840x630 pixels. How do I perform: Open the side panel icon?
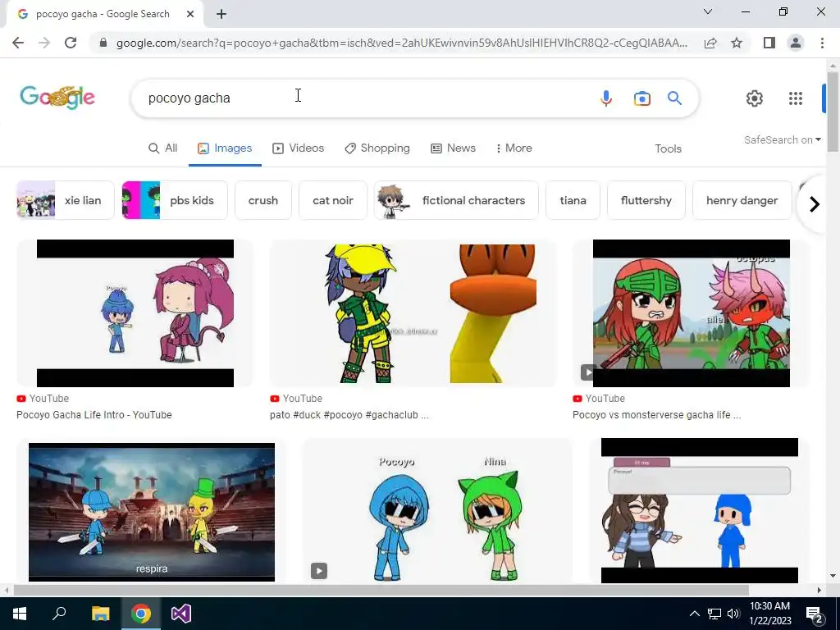[769, 43]
